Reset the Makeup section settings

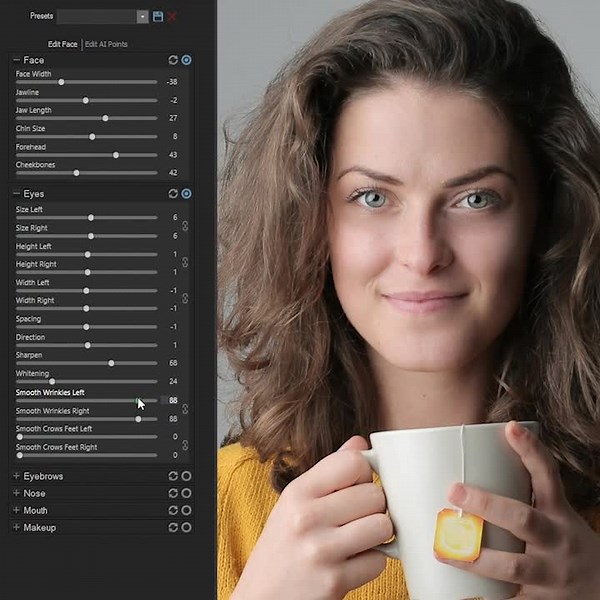point(173,527)
